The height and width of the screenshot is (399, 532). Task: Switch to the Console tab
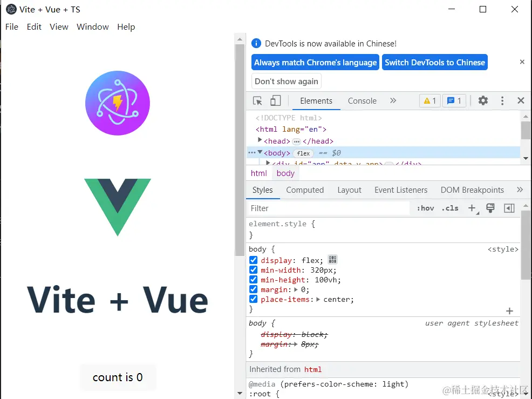coord(362,101)
